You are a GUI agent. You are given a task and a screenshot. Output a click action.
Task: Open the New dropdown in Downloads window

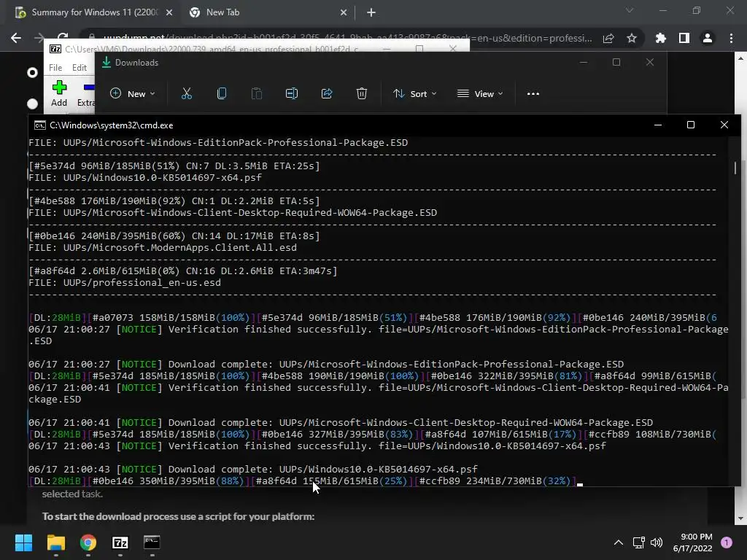coord(133,94)
